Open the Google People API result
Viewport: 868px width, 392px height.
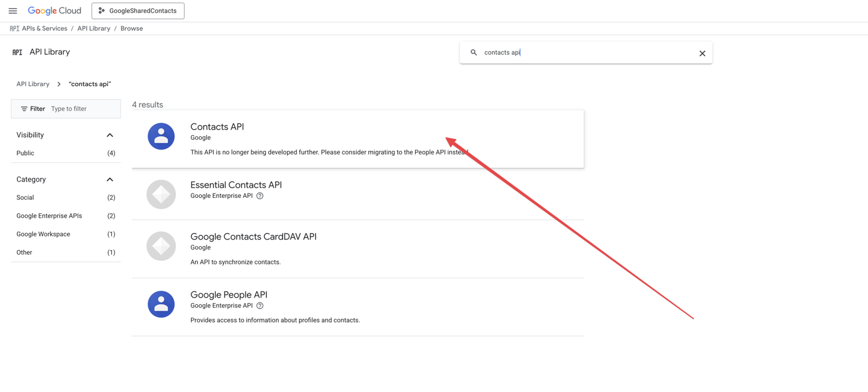tap(358, 307)
